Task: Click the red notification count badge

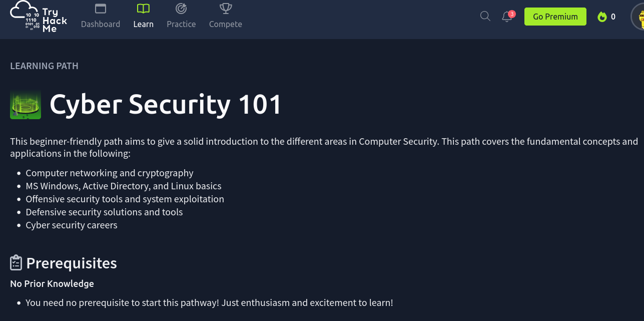Action: coord(512,14)
